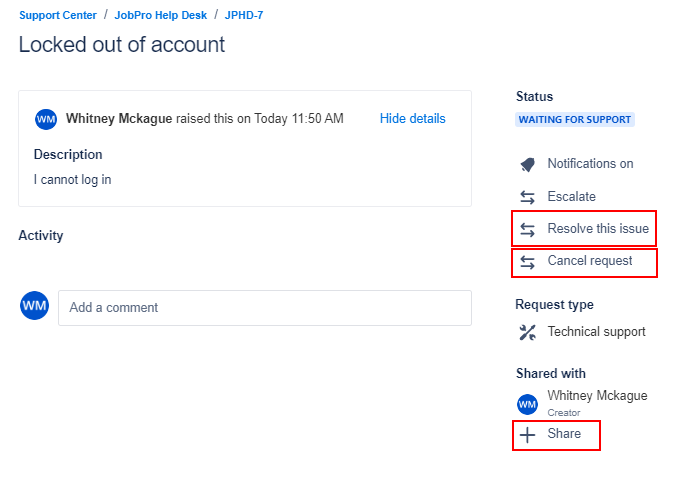
Task: Collapse request info with Hide details
Action: [x=412, y=119]
